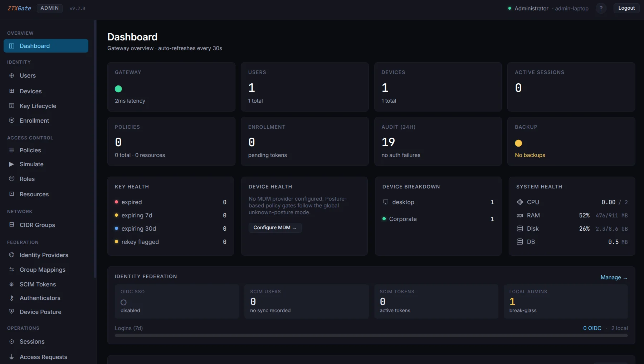Screen dimensions: 644x364
Task: Click the "pending tokens" enrollment text
Action: [267, 155]
